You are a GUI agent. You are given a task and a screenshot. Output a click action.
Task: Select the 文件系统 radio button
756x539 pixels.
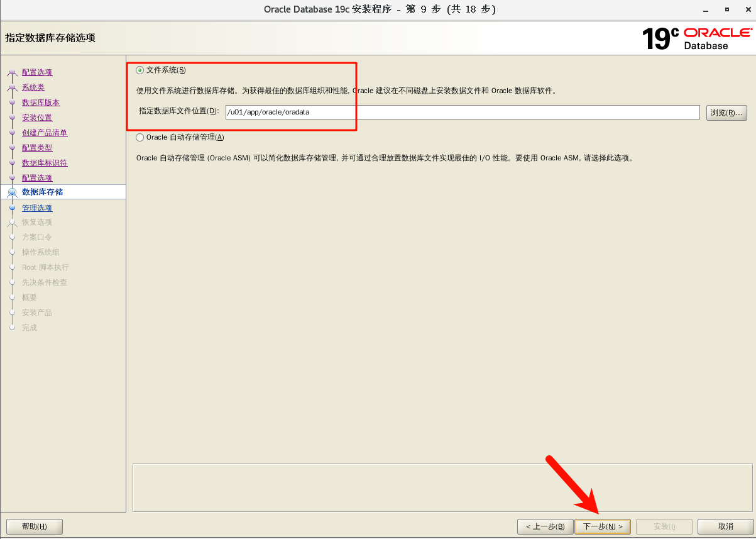click(140, 70)
